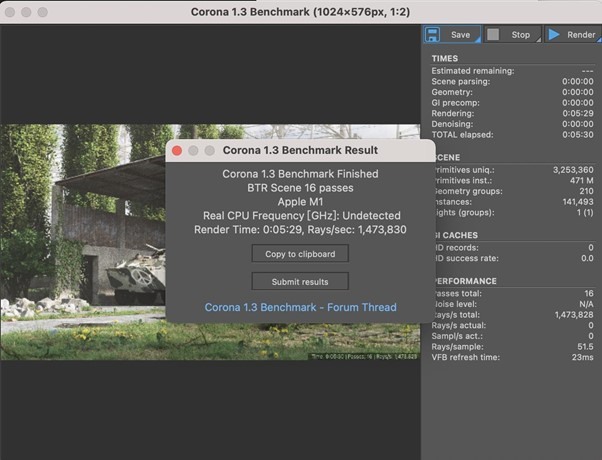Click the render stamp at image bottom

coord(363,357)
